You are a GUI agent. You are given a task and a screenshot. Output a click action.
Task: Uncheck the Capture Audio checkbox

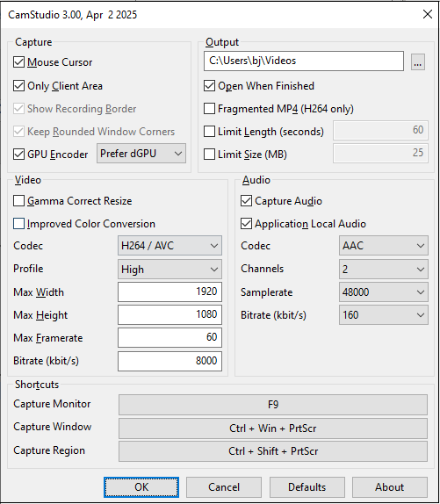247,201
